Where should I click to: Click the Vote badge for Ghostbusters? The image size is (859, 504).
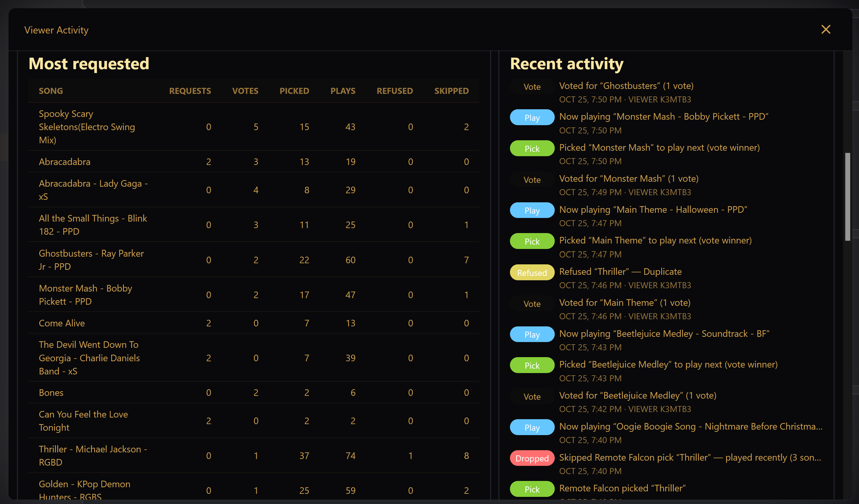pos(532,86)
